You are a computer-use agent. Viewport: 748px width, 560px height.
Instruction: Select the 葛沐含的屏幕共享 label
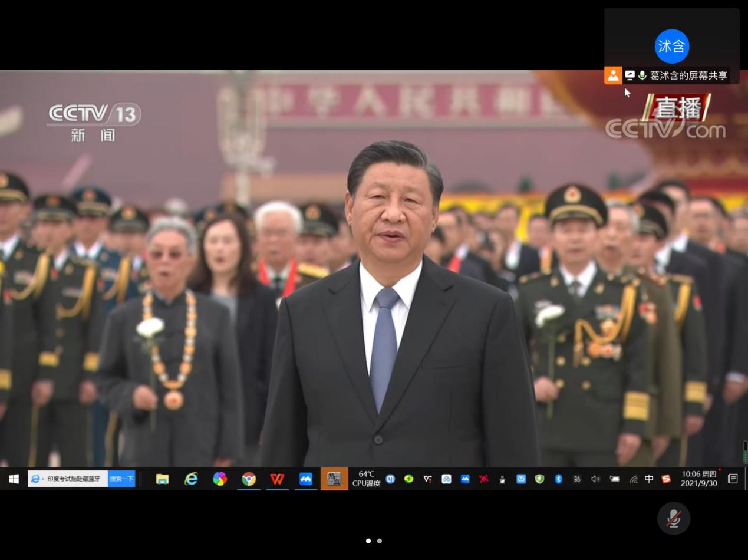(688, 75)
